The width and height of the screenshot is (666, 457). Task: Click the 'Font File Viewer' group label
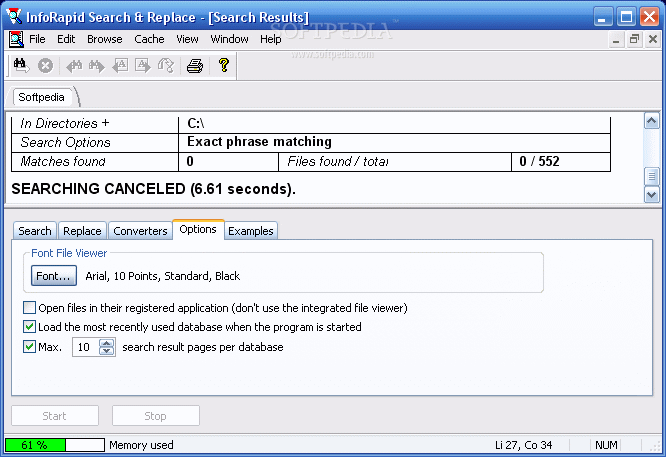point(69,253)
